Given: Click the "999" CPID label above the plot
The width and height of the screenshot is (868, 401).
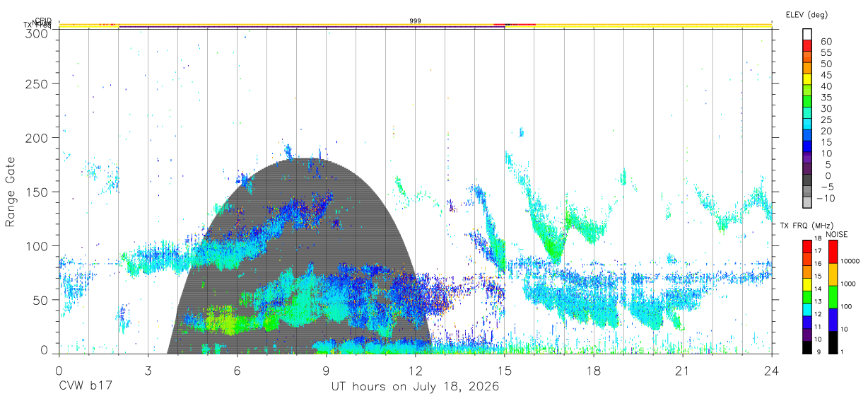Looking at the screenshot, I should (416, 21).
